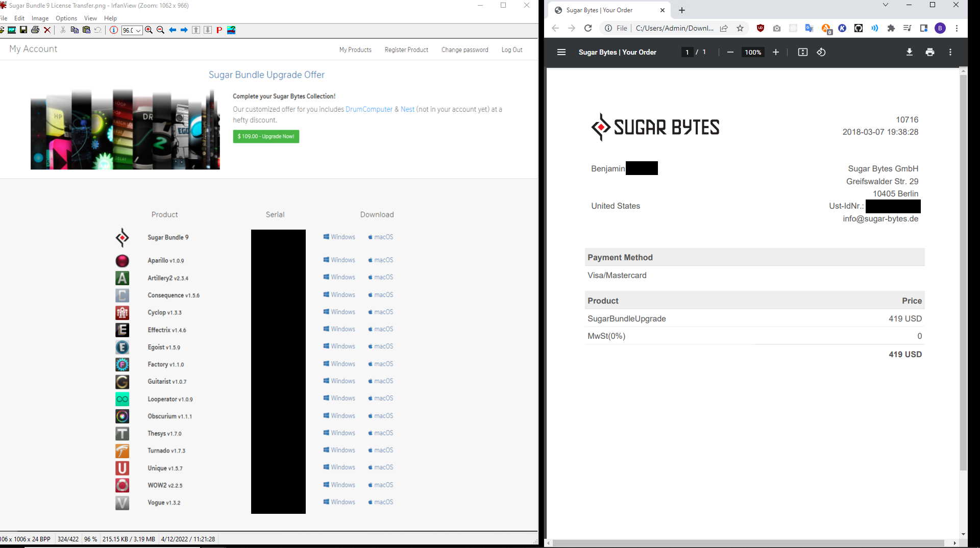
Task: Click the PDF viewer vertical scrollbar thumb
Action: pyautogui.click(x=964, y=273)
